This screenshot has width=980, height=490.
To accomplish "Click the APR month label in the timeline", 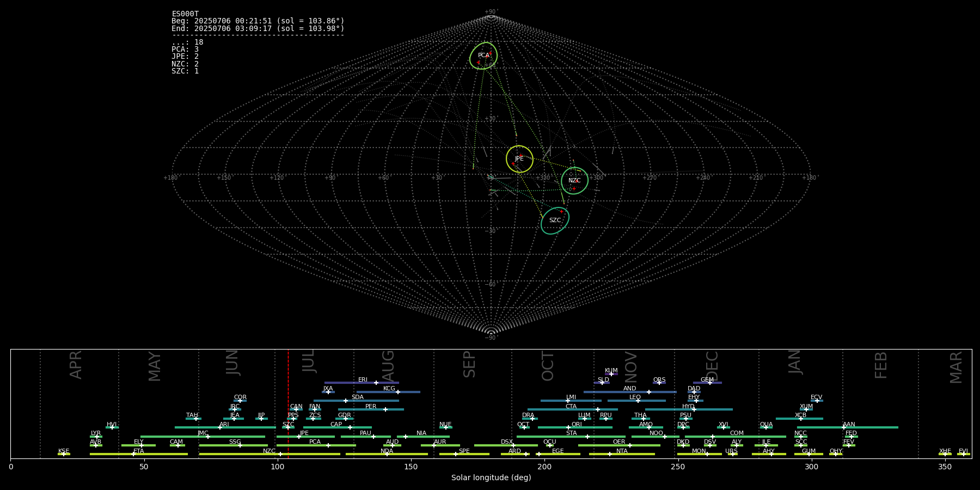I will (76, 365).
